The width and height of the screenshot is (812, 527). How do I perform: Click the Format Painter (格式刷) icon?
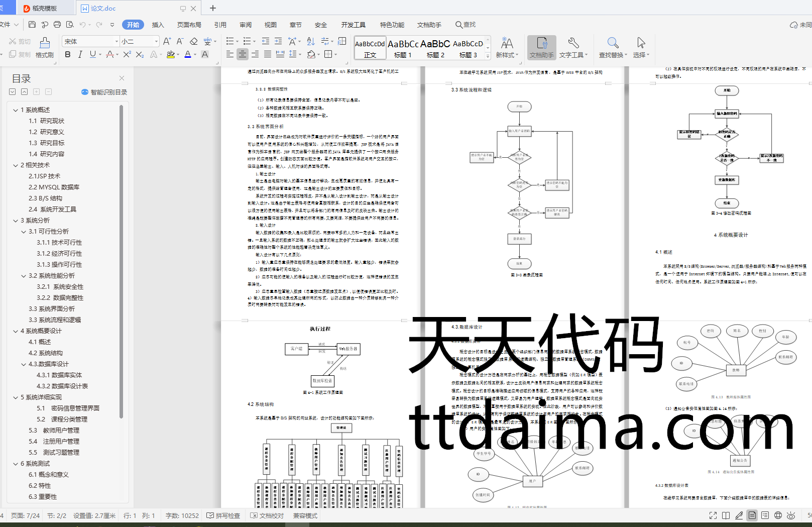tap(45, 47)
